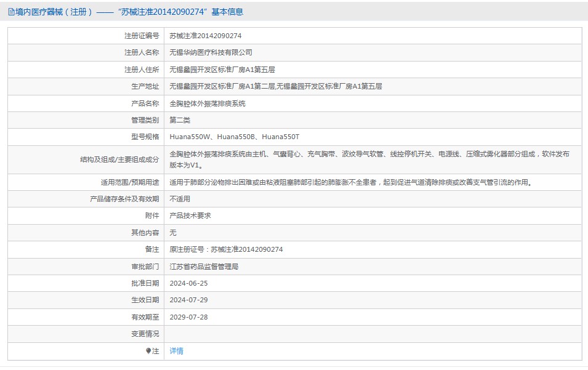This screenshot has height=370, width=588.
Task: Click the 变更情况 label
Action: point(145,334)
